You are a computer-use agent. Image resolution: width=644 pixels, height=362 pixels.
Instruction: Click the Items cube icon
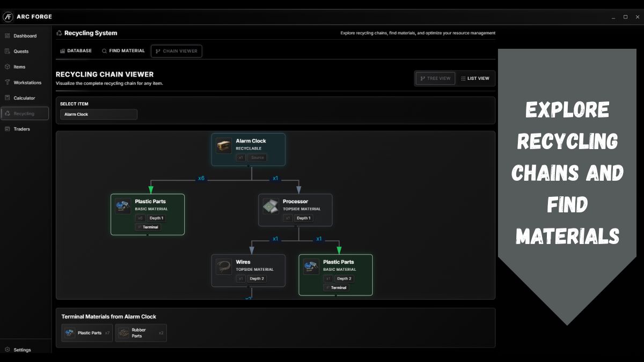tap(8, 67)
